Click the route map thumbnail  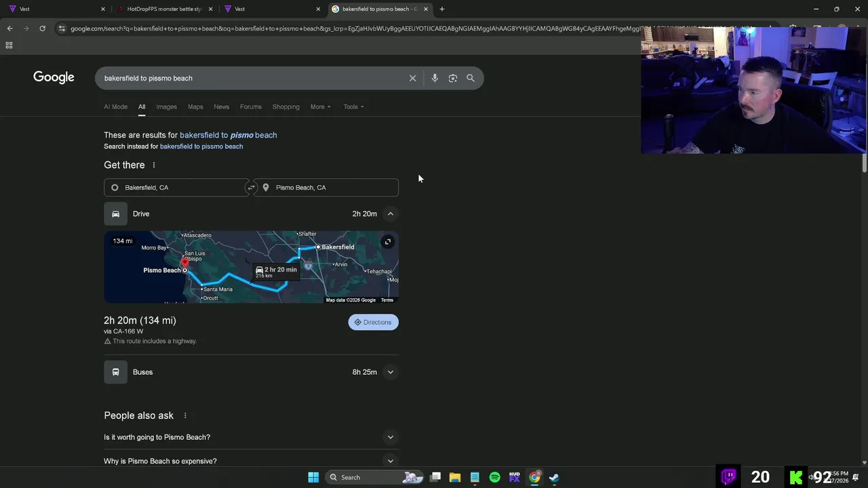pyautogui.click(x=251, y=267)
